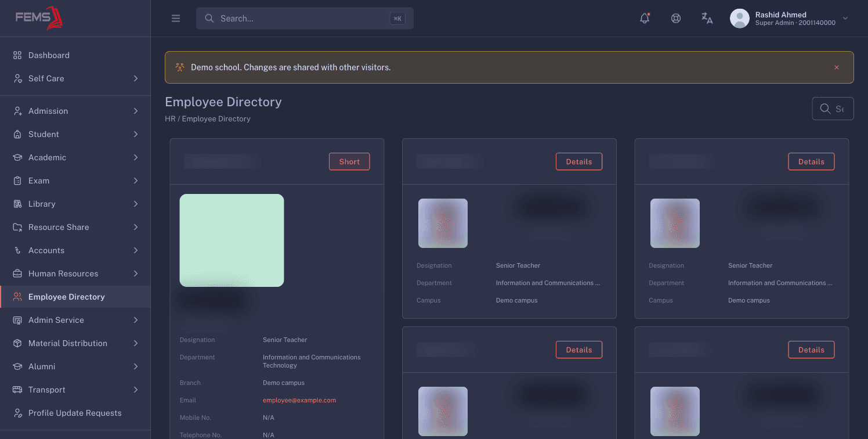Select Transport menu label

(x=47, y=390)
